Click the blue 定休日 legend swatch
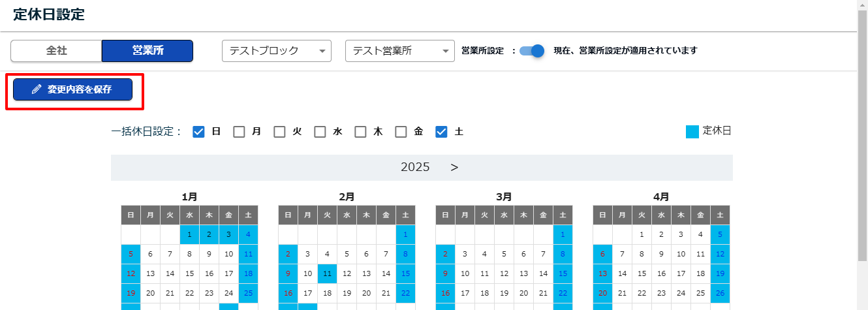 (692, 131)
